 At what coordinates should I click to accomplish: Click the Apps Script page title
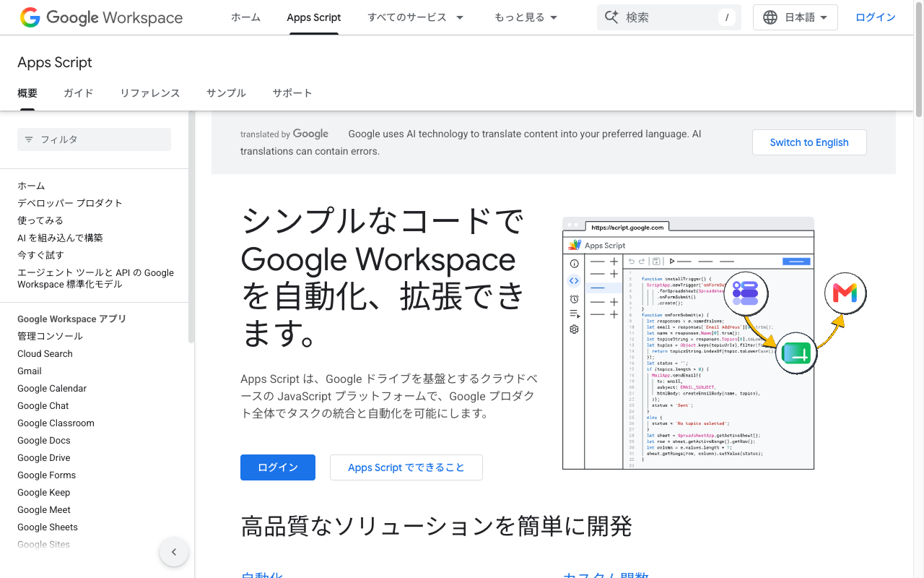[x=55, y=62]
